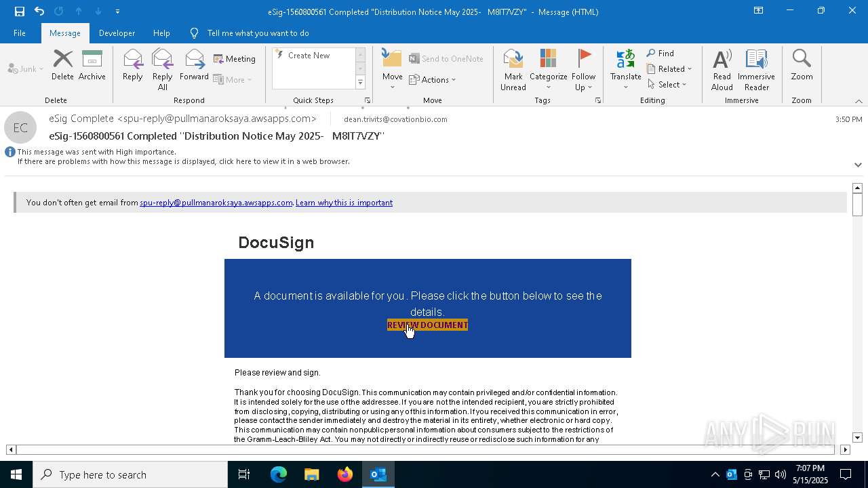Archive this message

tap(92, 66)
